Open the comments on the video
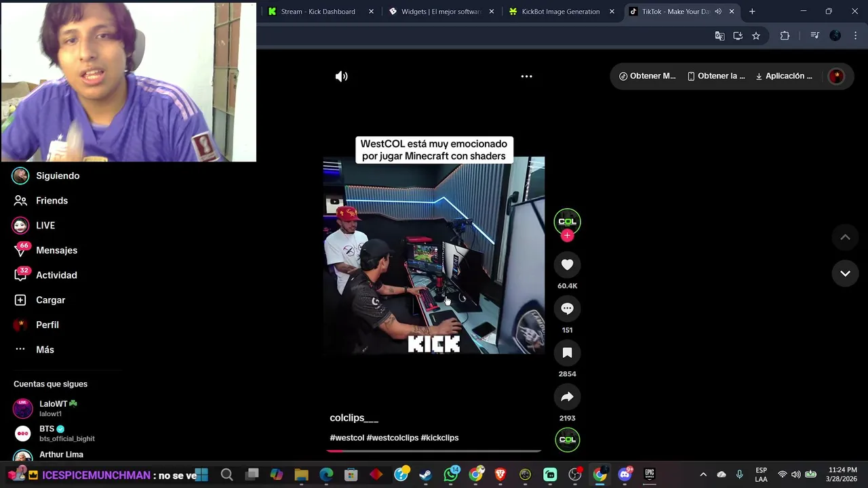This screenshot has width=868, height=488. (568, 309)
